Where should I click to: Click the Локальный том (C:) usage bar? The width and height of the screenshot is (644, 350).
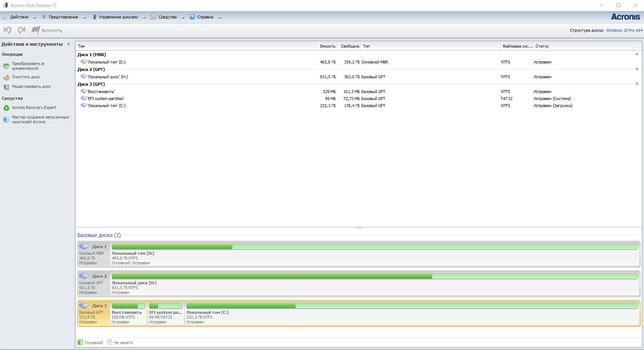pyautogui.click(x=412, y=306)
